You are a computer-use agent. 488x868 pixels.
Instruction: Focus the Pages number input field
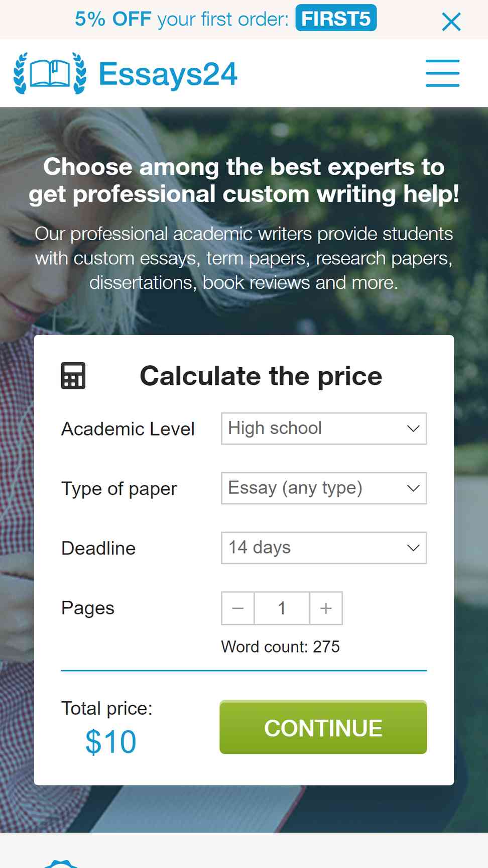282,608
